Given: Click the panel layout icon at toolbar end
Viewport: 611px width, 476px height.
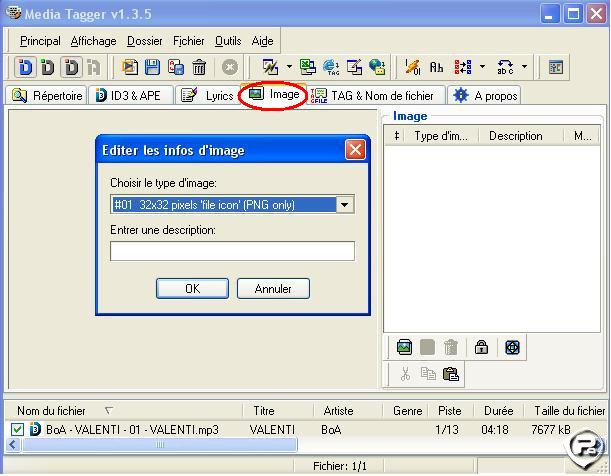Looking at the screenshot, I should [x=556, y=67].
